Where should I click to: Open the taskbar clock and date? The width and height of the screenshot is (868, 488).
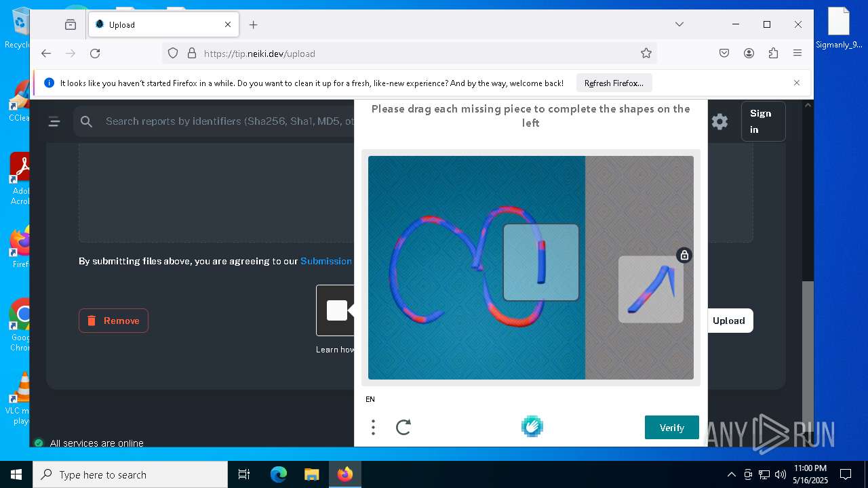coord(810,474)
